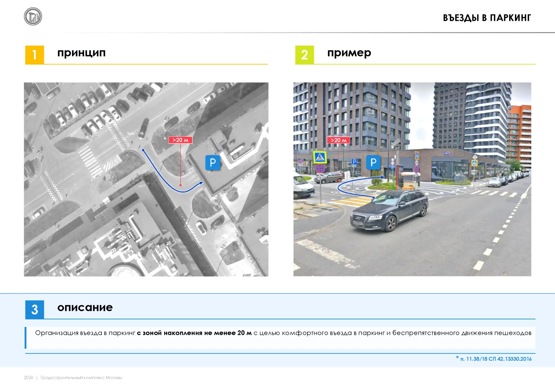Click the heading 'принцип'
The width and height of the screenshot is (555, 392).
click(82, 53)
